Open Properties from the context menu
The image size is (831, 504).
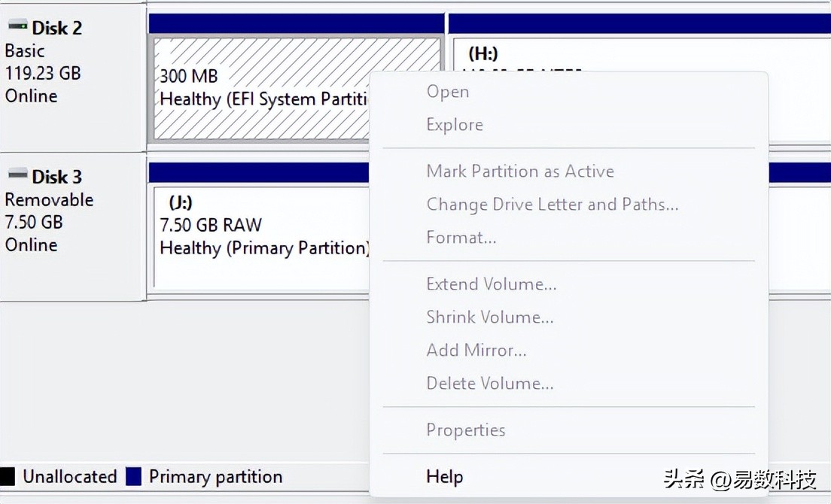point(466,430)
